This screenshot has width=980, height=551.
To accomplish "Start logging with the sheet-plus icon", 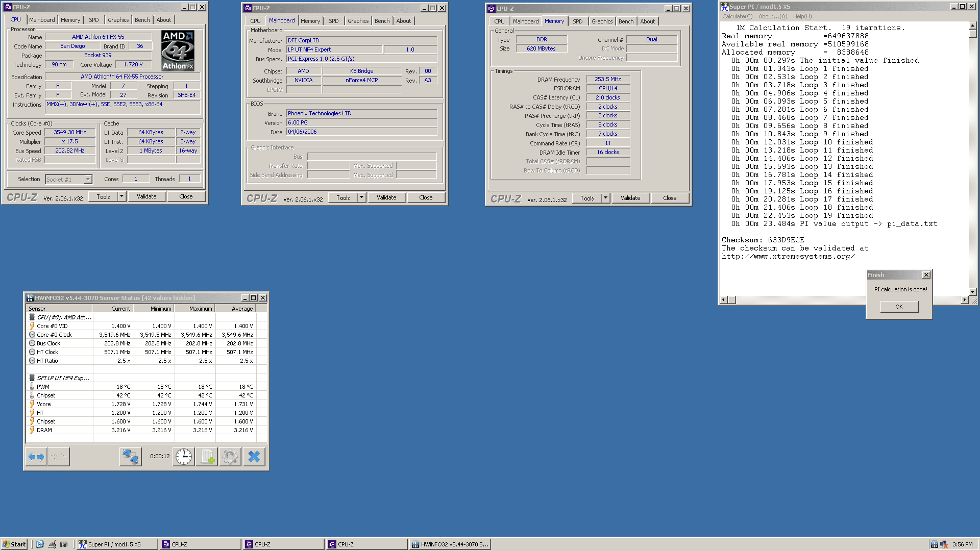I will (x=207, y=457).
